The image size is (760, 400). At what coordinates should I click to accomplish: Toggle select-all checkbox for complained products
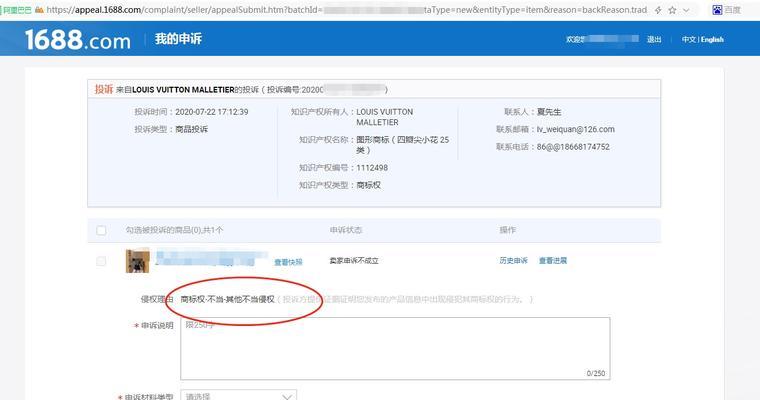pos(101,230)
